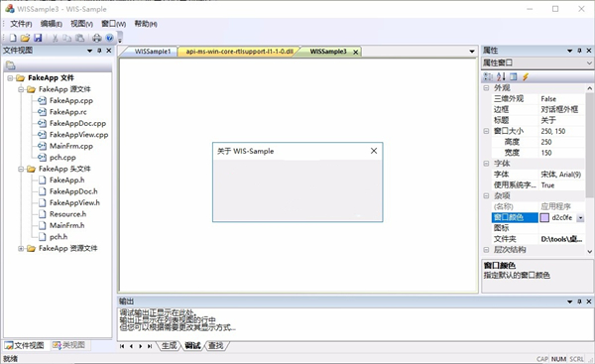This screenshot has height=364, width=595.
Task: Click the property pages icon in properties toolbar
Action: pos(514,76)
